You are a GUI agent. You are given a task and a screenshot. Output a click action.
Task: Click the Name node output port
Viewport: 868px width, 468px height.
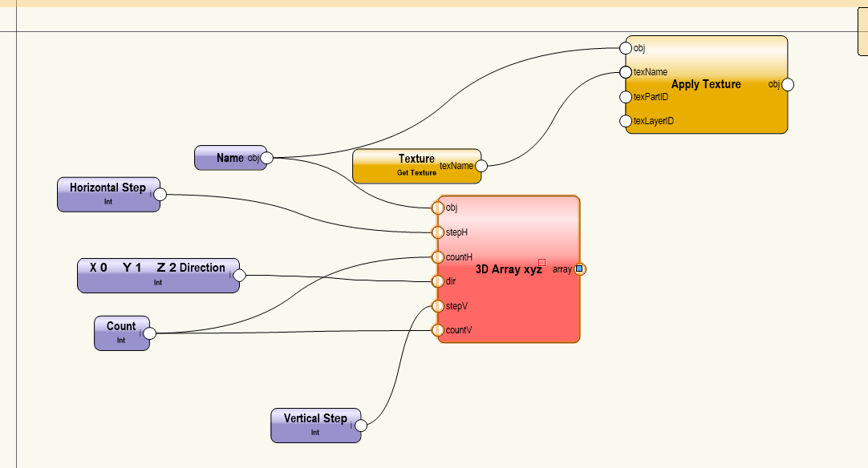click(x=266, y=158)
